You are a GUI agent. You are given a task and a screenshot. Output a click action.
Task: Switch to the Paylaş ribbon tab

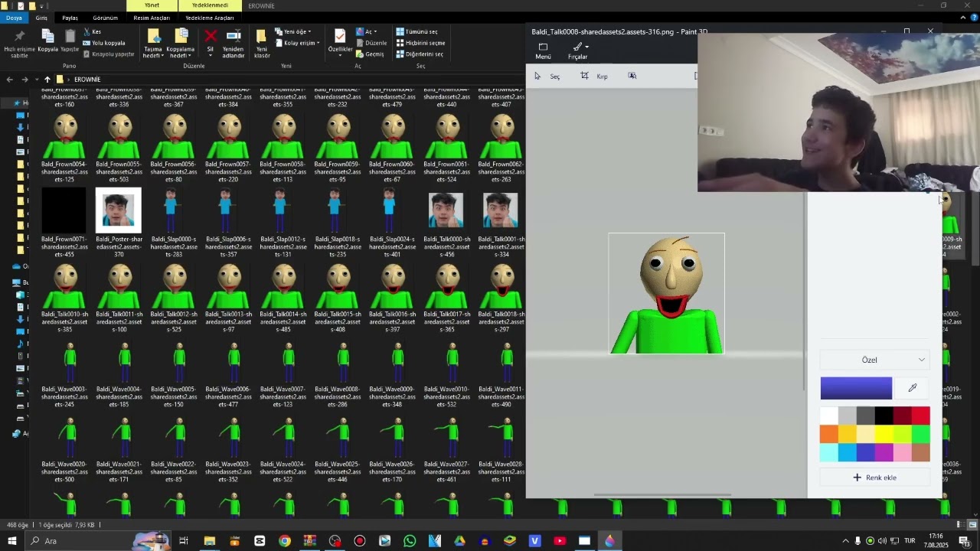click(x=70, y=18)
